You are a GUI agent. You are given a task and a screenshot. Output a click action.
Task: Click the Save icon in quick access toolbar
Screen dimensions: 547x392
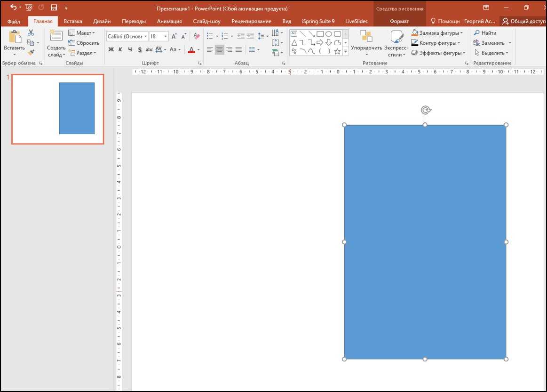point(54,8)
